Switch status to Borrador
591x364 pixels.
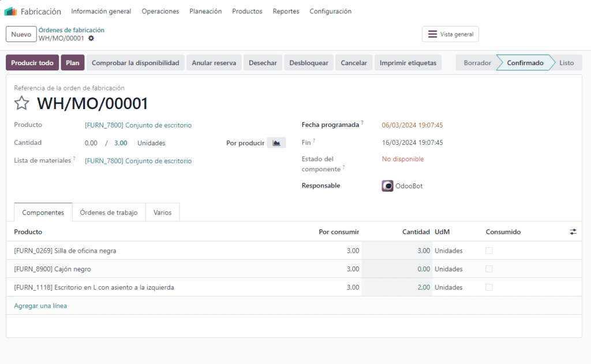(477, 62)
